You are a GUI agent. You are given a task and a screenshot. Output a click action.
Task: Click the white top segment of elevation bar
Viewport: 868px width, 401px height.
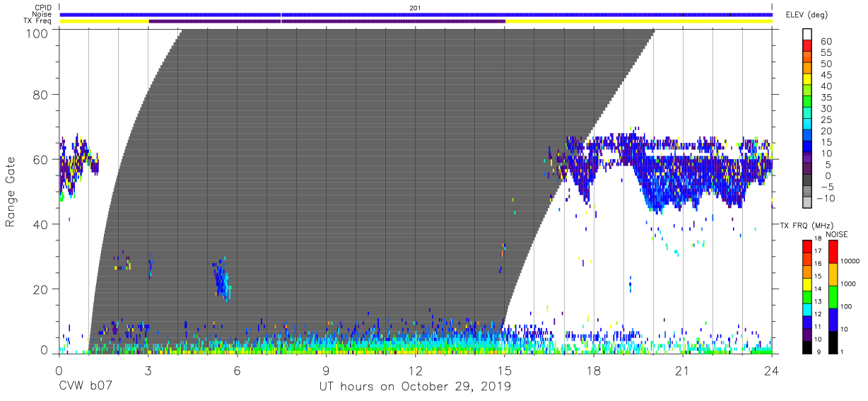click(x=807, y=35)
